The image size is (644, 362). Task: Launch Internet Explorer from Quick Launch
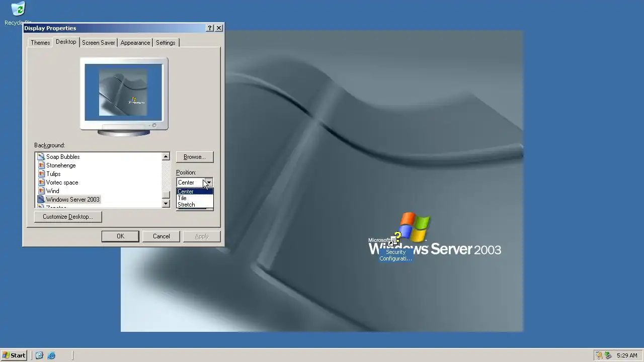[x=51, y=355]
